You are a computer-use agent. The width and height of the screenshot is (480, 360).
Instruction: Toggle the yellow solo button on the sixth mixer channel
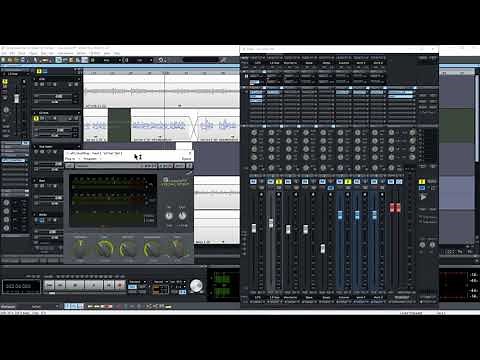348,182
